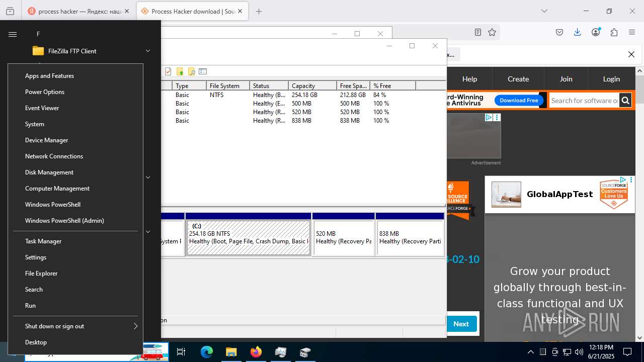
Task: Toggle reader view icon in address bar
Action: pyautogui.click(x=478, y=32)
